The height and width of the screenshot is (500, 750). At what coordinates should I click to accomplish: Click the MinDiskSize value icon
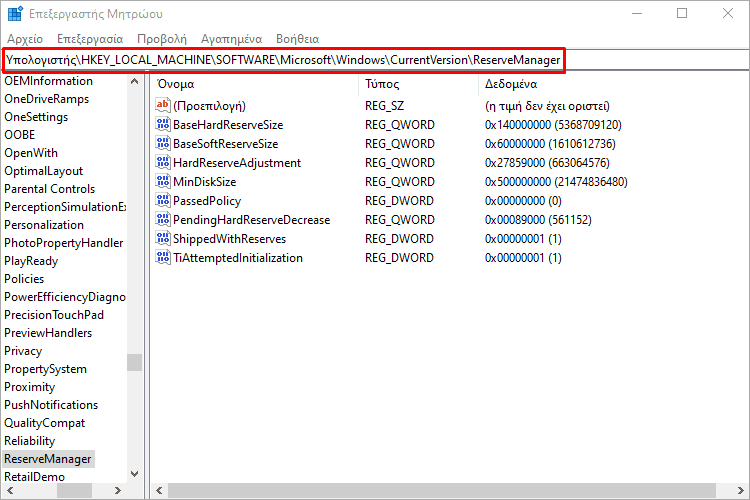click(x=163, y=181)
